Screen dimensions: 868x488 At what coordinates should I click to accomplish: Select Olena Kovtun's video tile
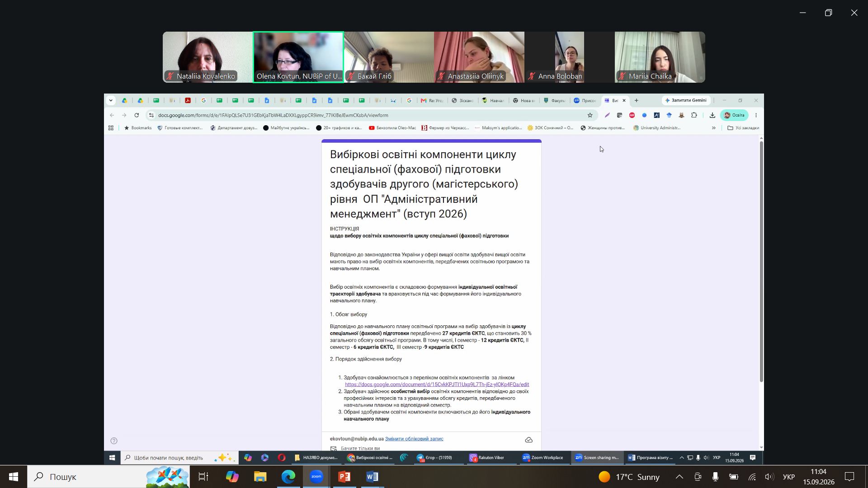298,57
